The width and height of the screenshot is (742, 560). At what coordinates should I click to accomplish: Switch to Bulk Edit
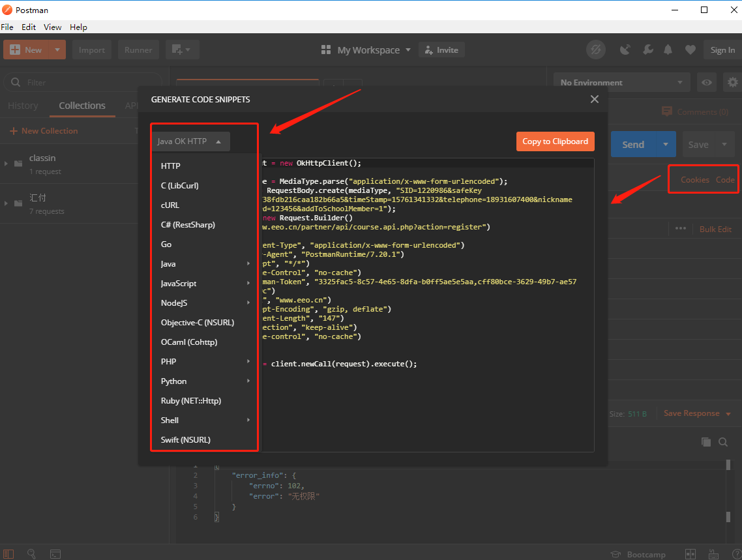pos(715,229)
